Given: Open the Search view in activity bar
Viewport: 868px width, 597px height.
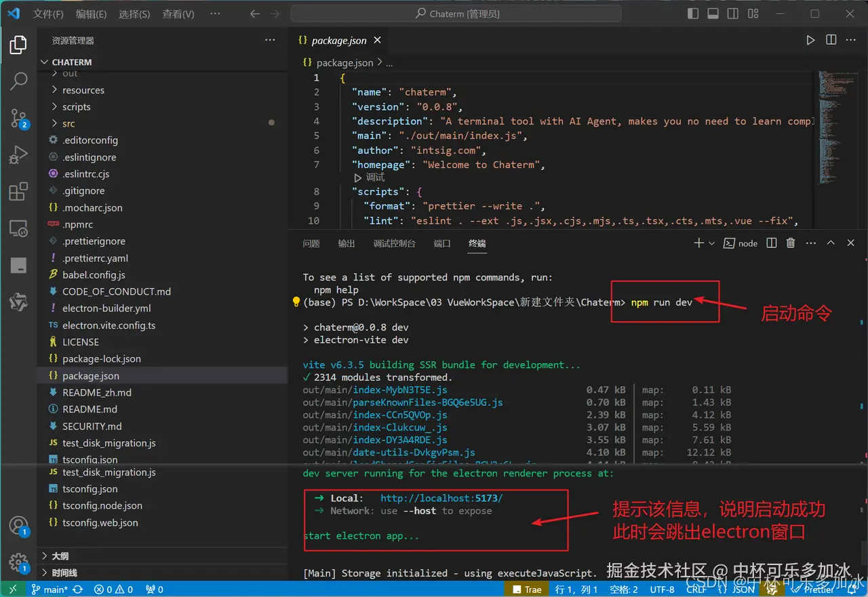Looking at the screenshot, I should [18, 81].
